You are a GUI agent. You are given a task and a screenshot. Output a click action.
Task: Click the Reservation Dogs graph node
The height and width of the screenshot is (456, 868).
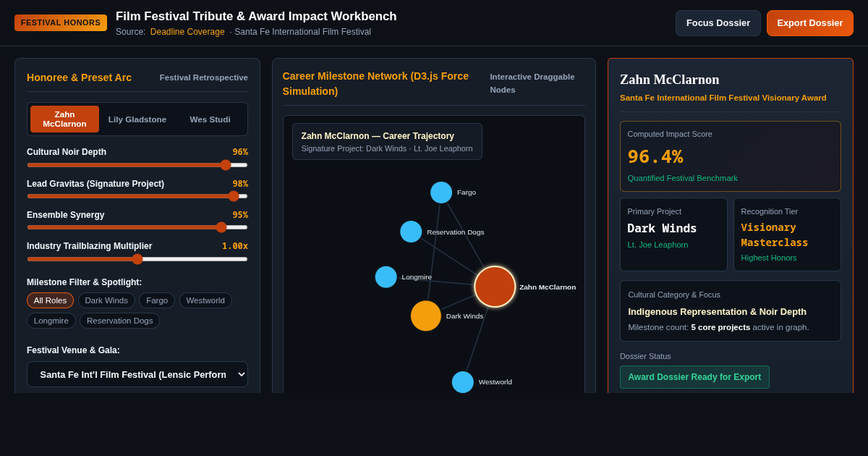point(411,232)
